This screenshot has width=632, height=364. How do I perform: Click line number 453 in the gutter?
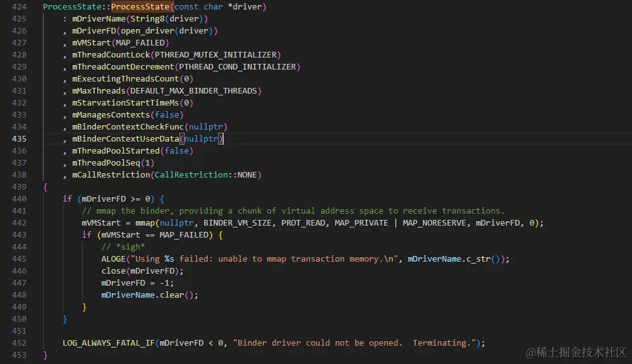19,355
